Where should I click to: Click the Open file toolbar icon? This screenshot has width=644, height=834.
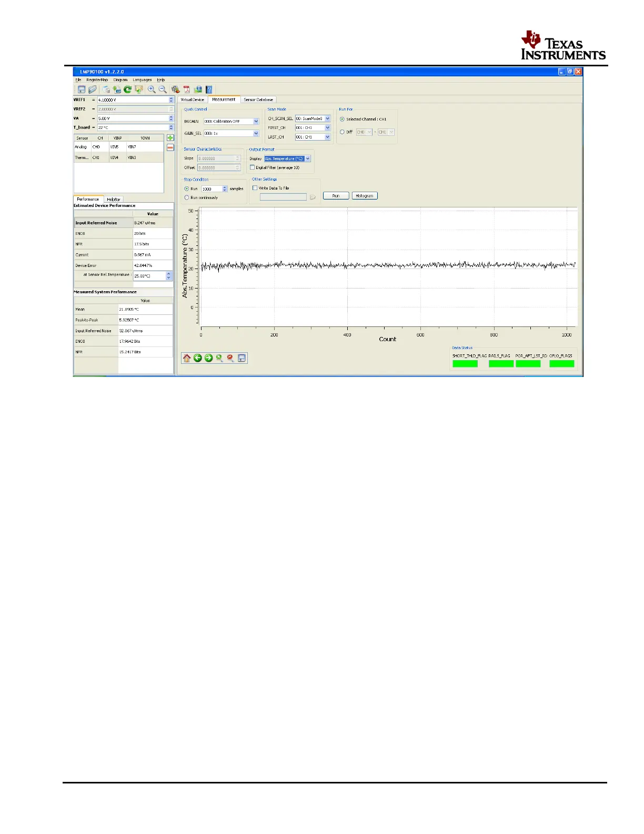coord(92,90)
